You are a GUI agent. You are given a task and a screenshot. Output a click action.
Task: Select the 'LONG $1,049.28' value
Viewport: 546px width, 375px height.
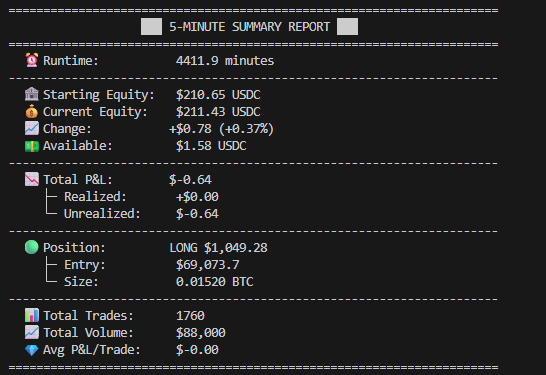coord(218,248)
